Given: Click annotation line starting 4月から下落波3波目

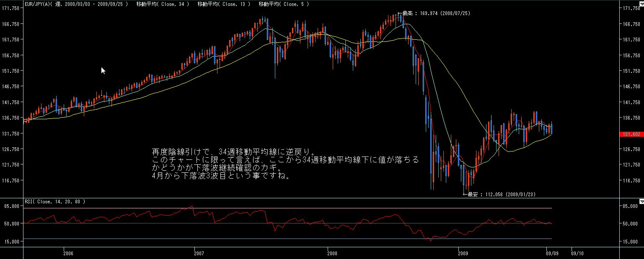Looking at the screenshot, I should [220, 176].
